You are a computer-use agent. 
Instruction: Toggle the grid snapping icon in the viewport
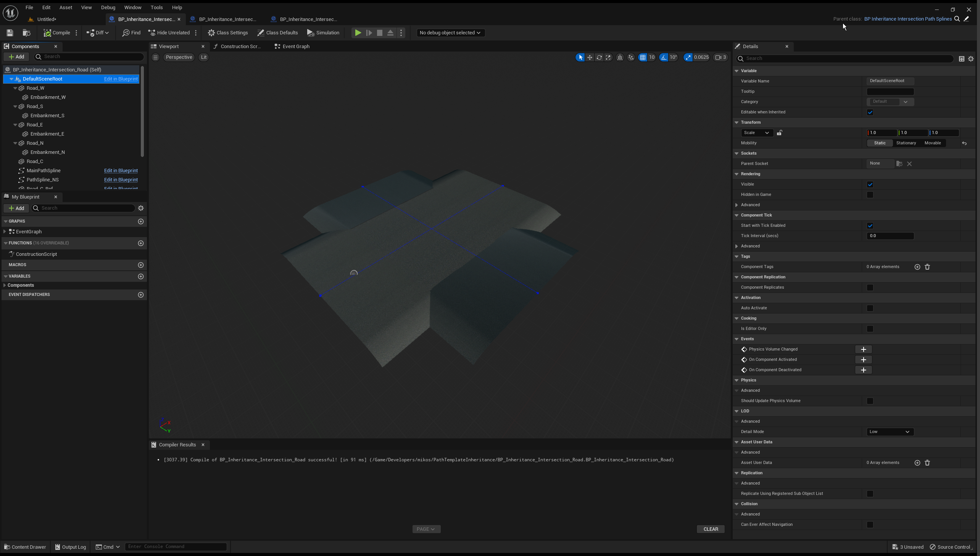click(x=643, y=57)
